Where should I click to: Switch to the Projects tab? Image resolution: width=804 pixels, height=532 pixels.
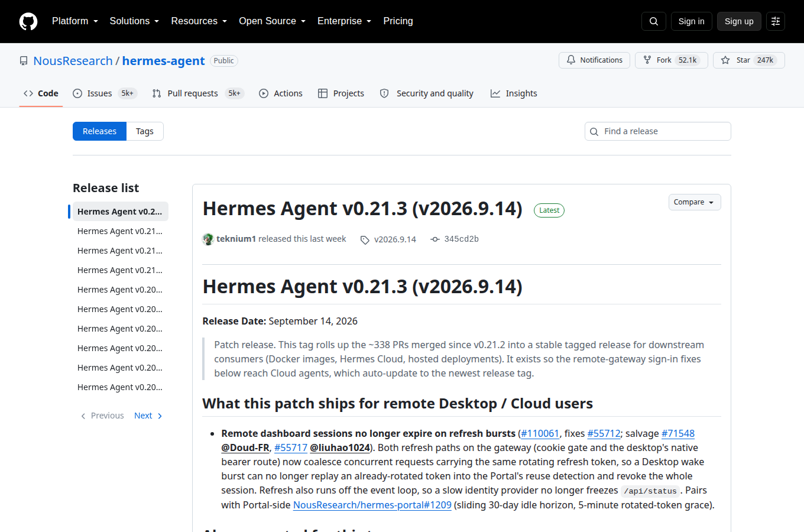[341, 93]
